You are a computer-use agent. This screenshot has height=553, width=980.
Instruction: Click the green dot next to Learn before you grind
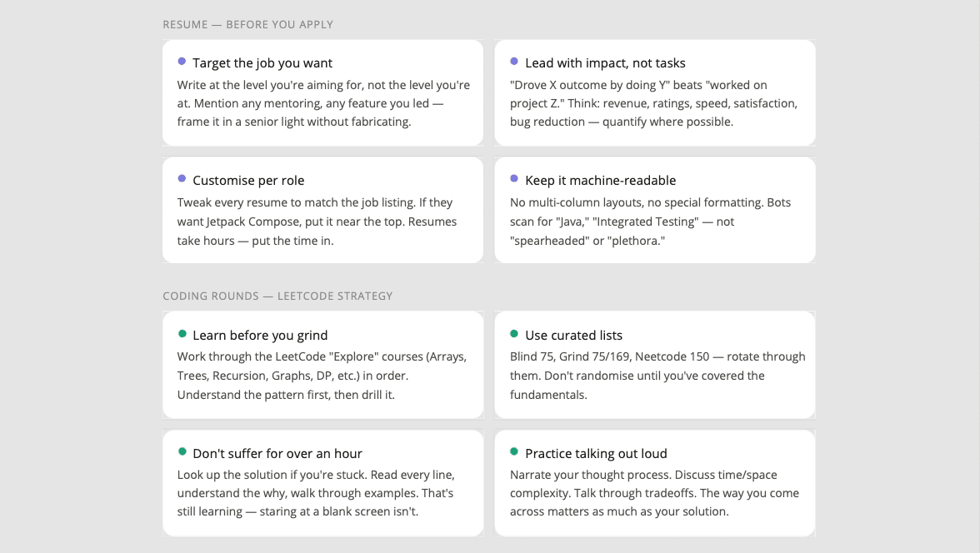[182, 334]
